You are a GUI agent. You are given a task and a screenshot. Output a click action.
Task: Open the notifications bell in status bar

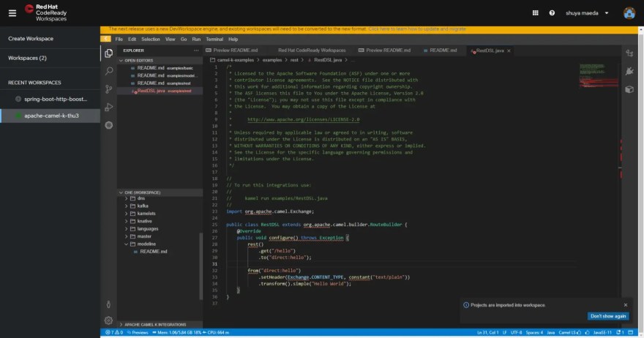pos(620,333)
